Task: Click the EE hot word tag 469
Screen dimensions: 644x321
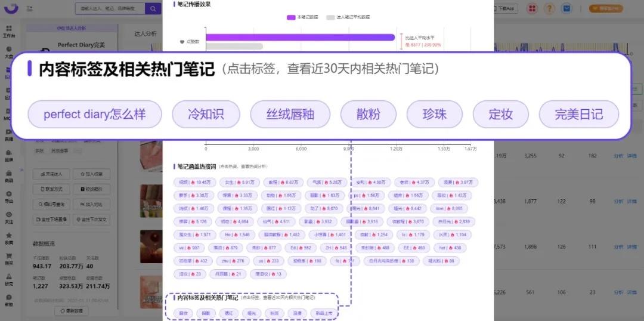Action: click(414, 248)
